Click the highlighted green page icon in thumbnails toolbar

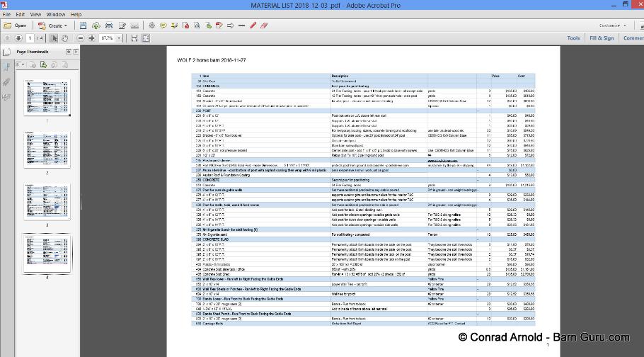coord(43,64)
